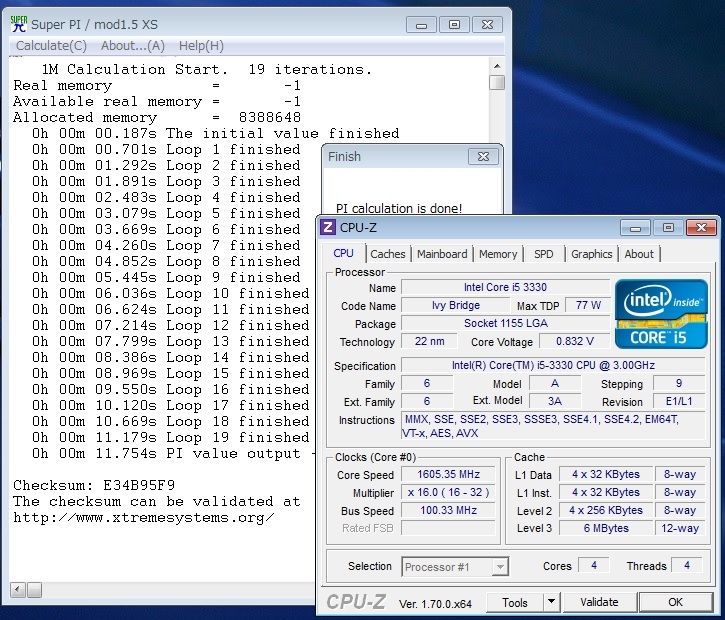Image resolution: width=725 pixels, height=620 pixels.
Task: Open the About...(A) menu in Super PI
Action: [x=133, y=46]
